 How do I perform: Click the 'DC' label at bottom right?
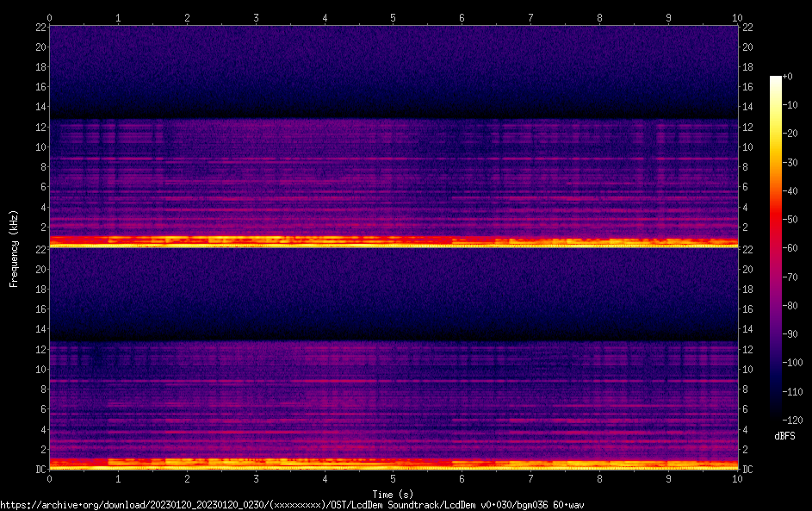click(x=748, y=470)
